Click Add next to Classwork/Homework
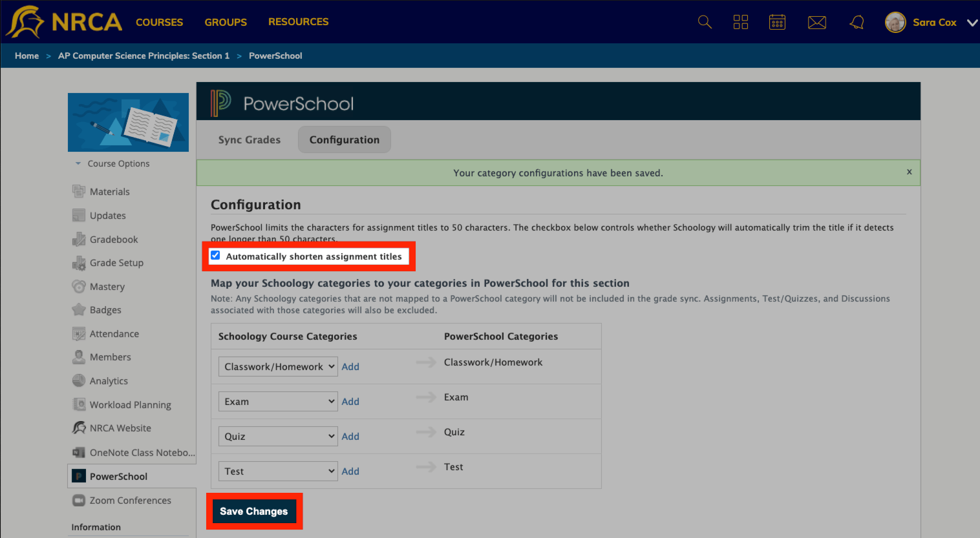This screenshot has height=538, width=980. point(350,366)
